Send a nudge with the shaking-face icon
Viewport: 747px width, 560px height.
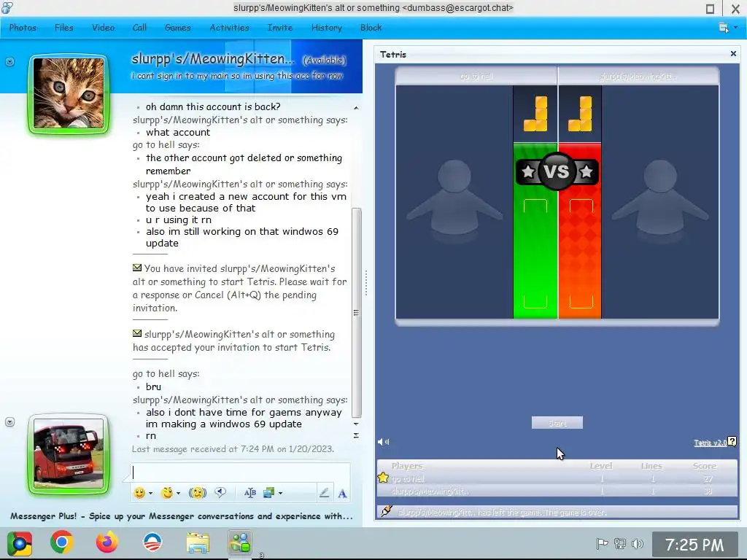point(197,493)
